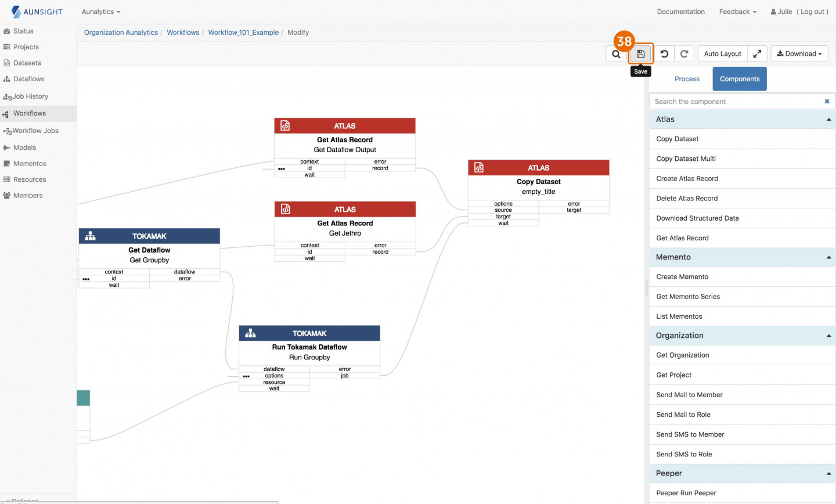Select Create Memento component

[x=742, y=277]
